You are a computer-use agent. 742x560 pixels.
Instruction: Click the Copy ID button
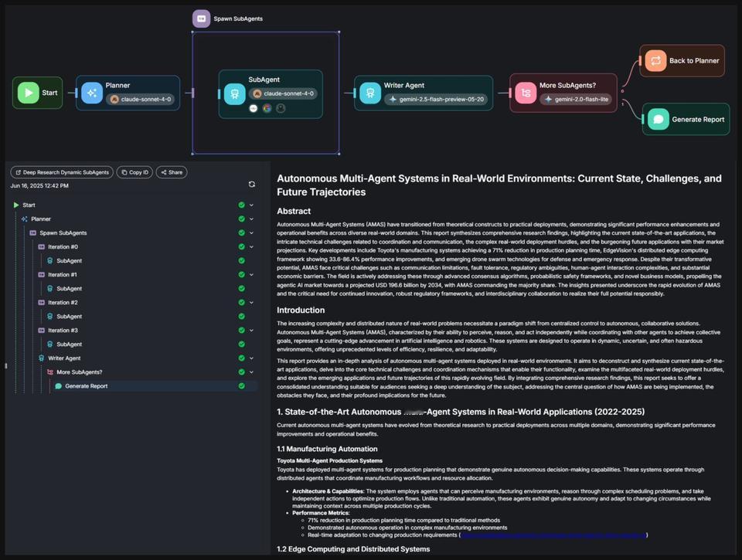pyautogui.click(x=134, y=172)
